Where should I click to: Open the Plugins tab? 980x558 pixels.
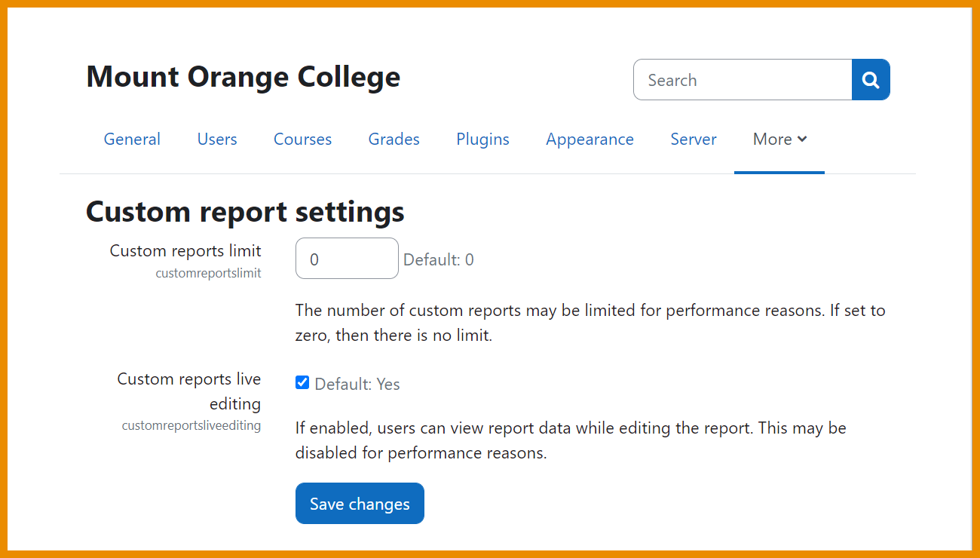click(x=482, y=139)
